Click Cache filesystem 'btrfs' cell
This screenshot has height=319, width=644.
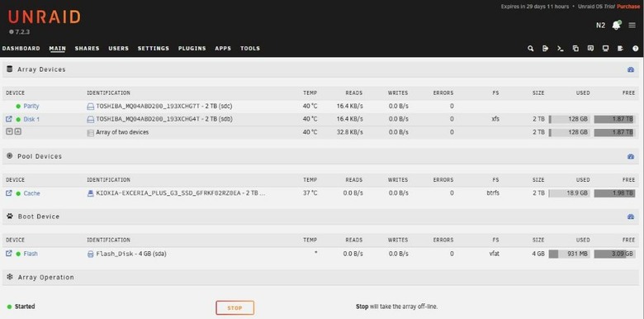point(493,193)
